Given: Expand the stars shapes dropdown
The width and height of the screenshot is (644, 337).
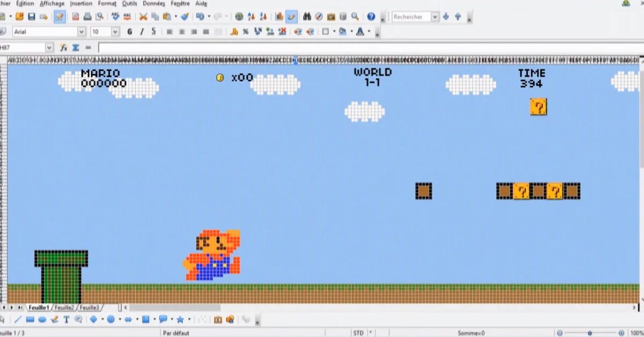Looking at the screenshot, I should (189, 319).
